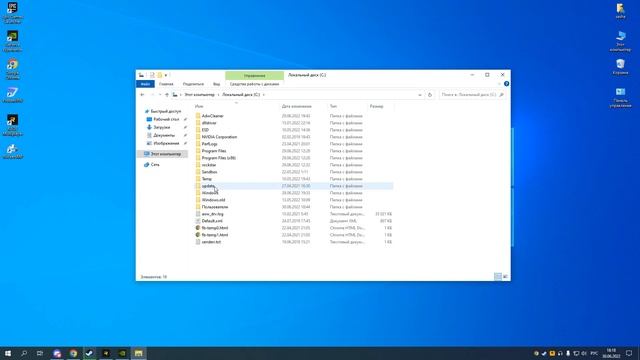640x360 pixels.
Task: Switch to the Вид ribbon tab
Action: coord(216,84)
